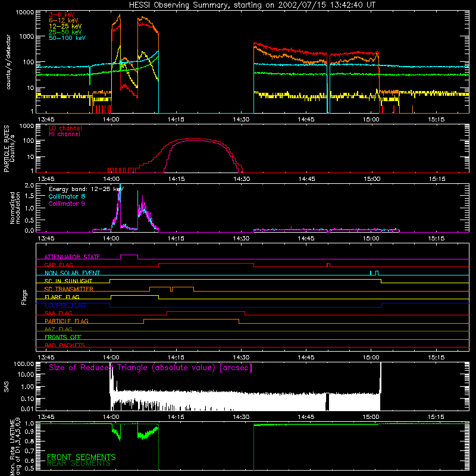Click the 1.5 modulation tick label

point(29,196)
